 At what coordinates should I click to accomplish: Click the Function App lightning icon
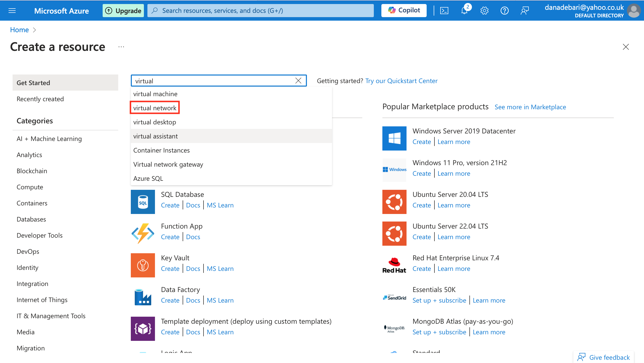[x=143, y=233]
